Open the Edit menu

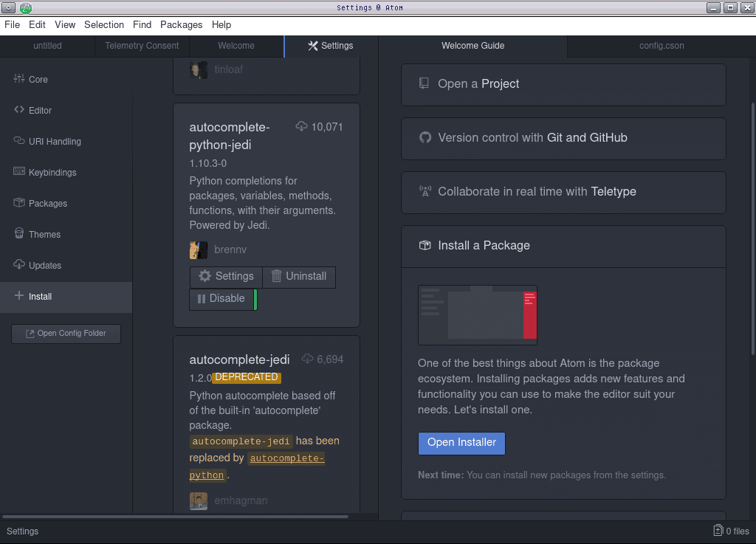[x=37, y=24]
